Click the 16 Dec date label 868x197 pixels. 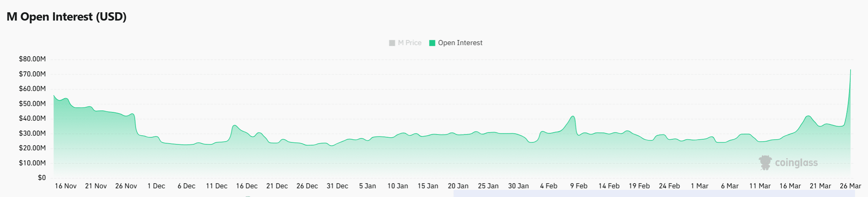[247, 186]
